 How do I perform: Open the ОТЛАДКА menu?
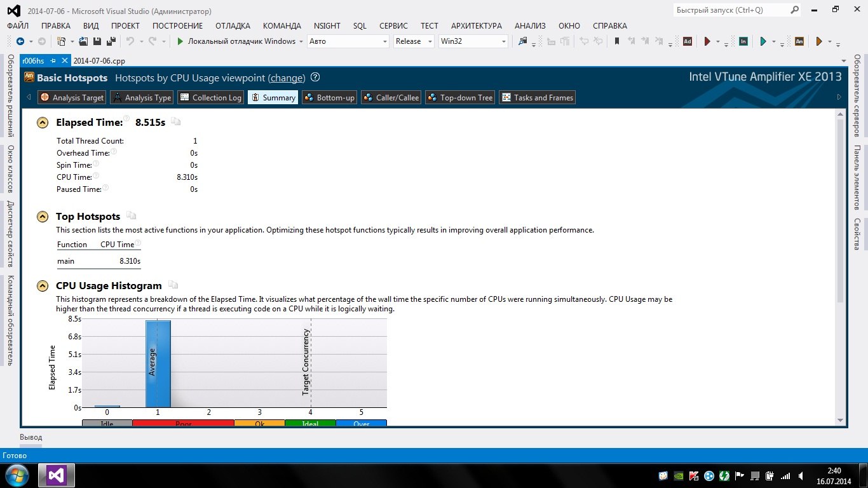point(233,26)
